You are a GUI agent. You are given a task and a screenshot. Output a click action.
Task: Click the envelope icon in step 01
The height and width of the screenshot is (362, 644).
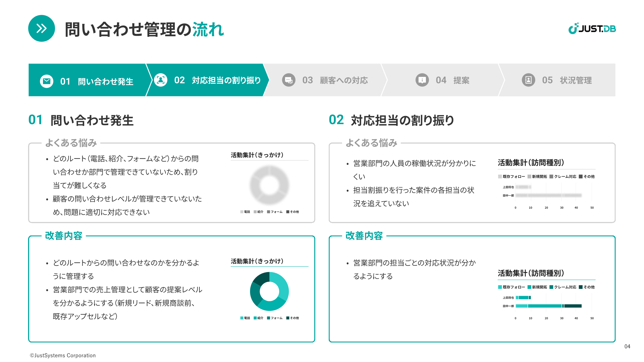[x=47, y=81]
